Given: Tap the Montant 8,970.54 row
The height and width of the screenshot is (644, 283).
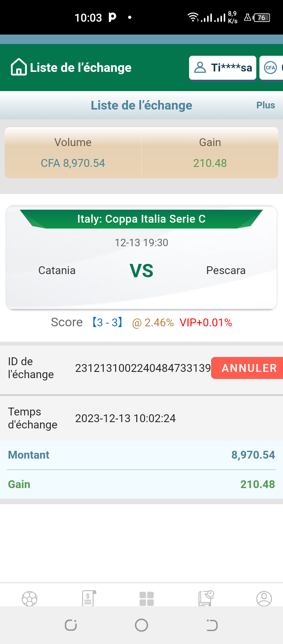Looking at the screenshot, I should point(141,455).
